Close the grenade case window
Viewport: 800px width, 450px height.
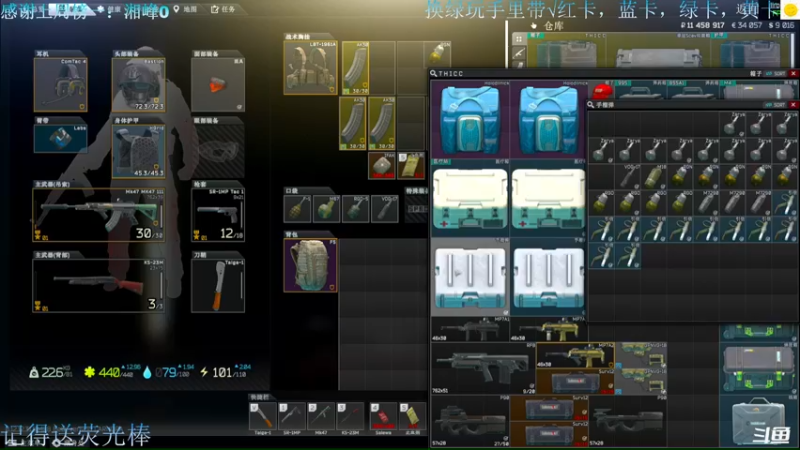793,105
